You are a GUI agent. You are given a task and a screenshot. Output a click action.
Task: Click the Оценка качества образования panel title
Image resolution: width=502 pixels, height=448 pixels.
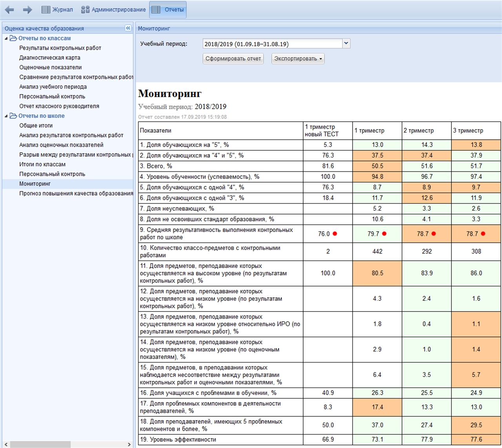(44, 28)
